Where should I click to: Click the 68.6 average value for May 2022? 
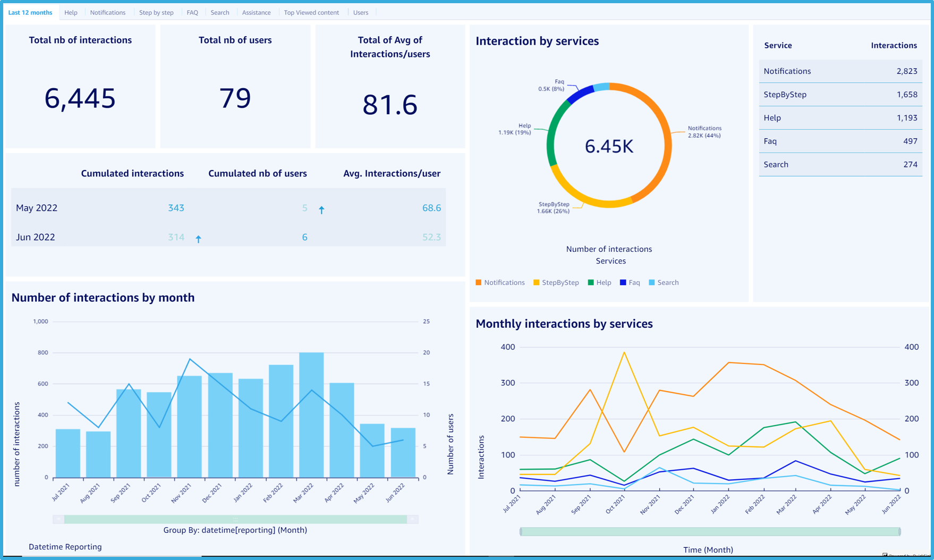point(431,208)
